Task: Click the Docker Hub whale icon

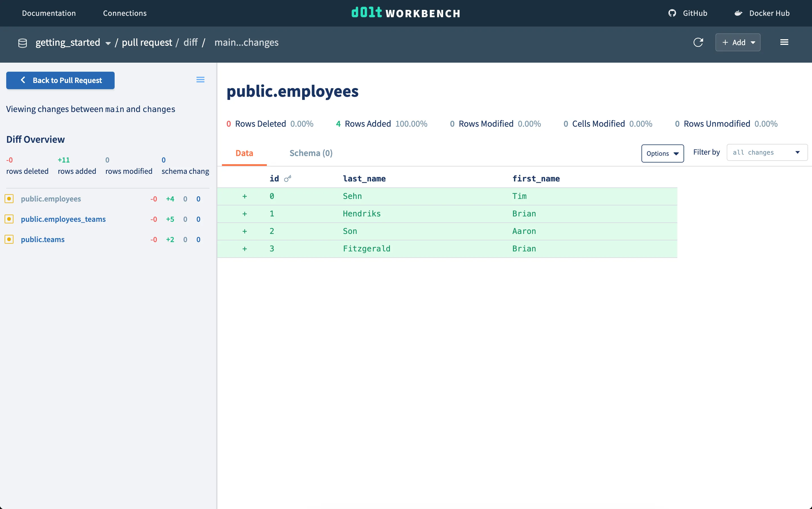Action: [738, 13]
